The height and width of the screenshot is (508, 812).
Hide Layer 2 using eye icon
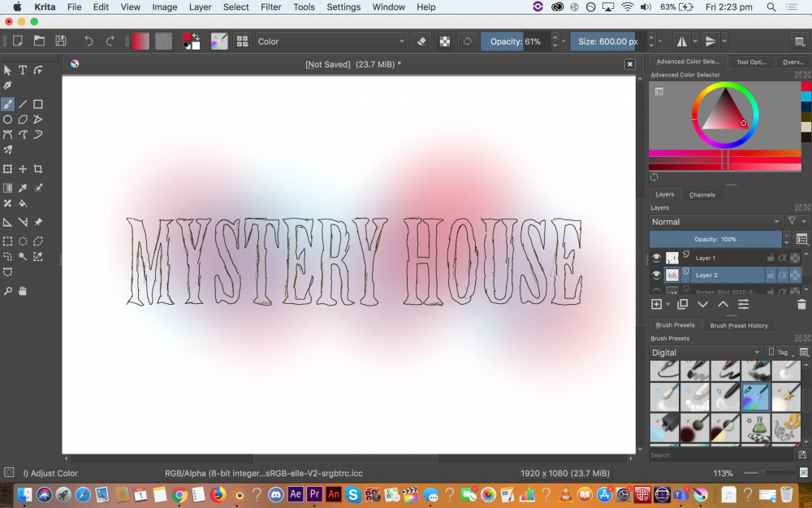click(657, 275)
